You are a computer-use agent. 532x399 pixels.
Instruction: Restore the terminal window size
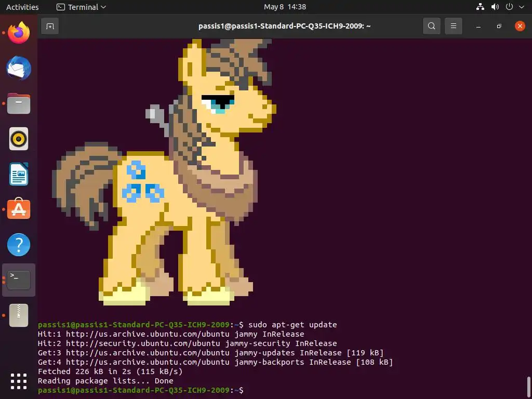tap(499, 26)
